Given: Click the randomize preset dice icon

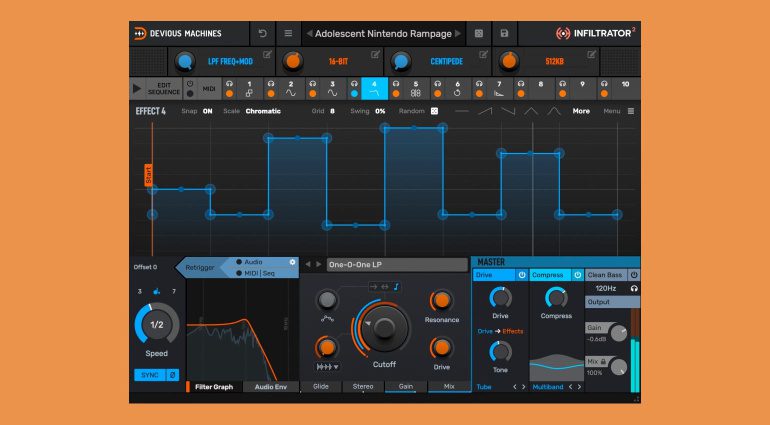Looking at the screenshot, I should (x=479, y=33).
